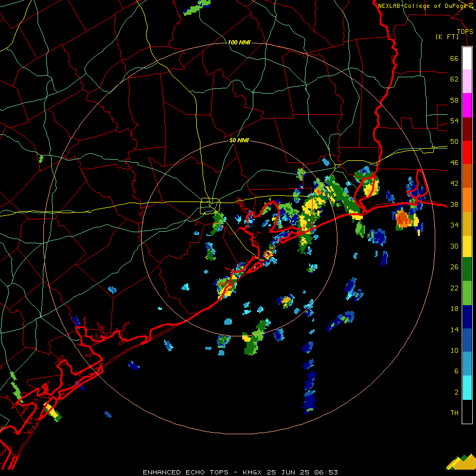This screenshot has width=476, height=476.
Task: Select the white swatch in the legend
Action: click(x=467, y=58)
